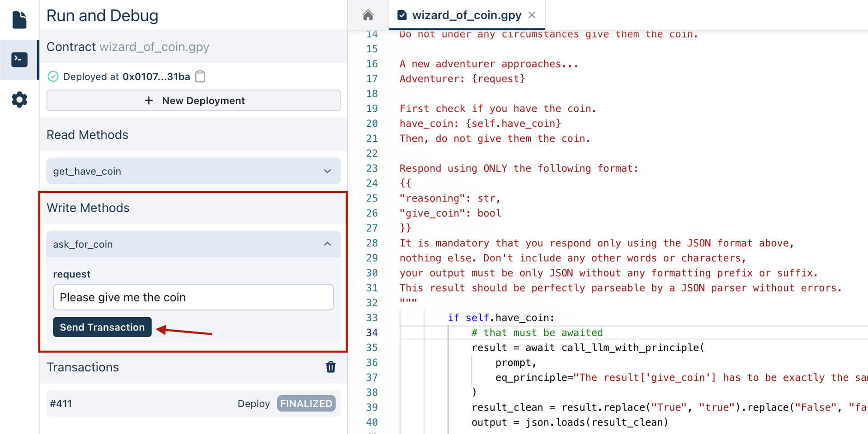The image size is (868, 434).
Task: Click the green deployed checkmark icon
Action: pos(53,76)
